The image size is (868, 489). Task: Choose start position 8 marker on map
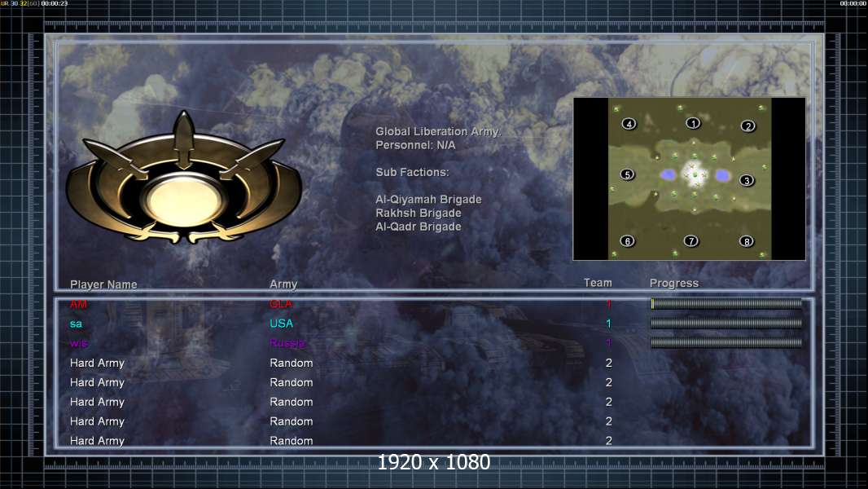tap(747, 241)
